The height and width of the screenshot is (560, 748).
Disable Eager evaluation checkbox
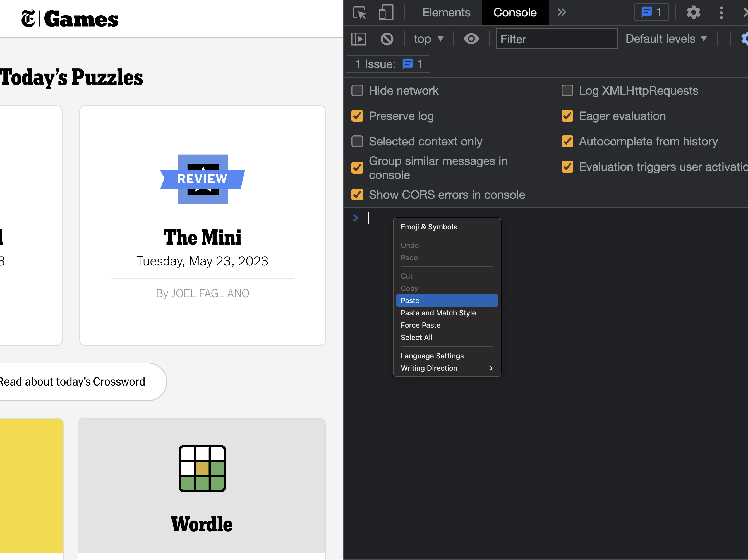(567, 116)
